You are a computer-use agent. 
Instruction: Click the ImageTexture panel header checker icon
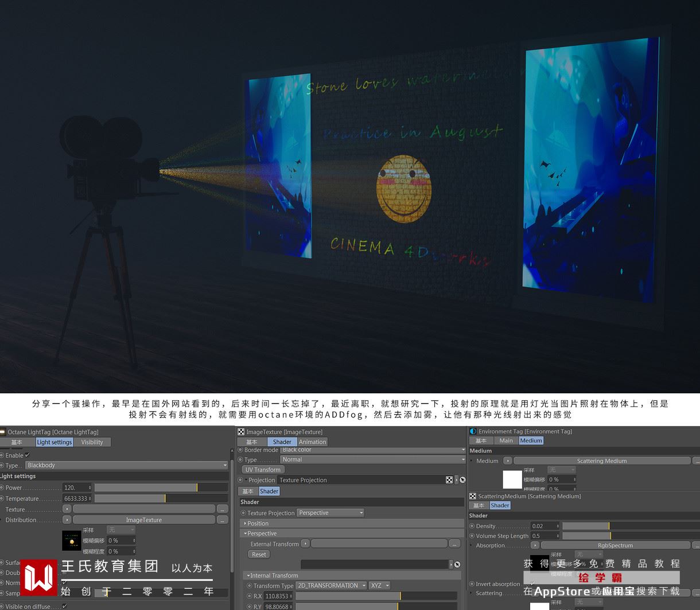[241, 432]
